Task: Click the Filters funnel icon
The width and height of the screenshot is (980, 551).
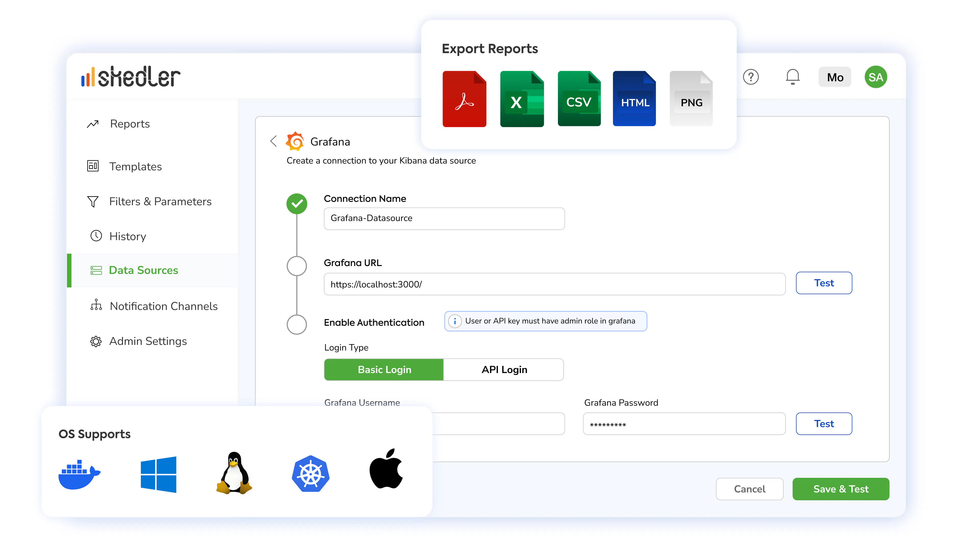Action: pyautogui.click(x=93, y=202)
